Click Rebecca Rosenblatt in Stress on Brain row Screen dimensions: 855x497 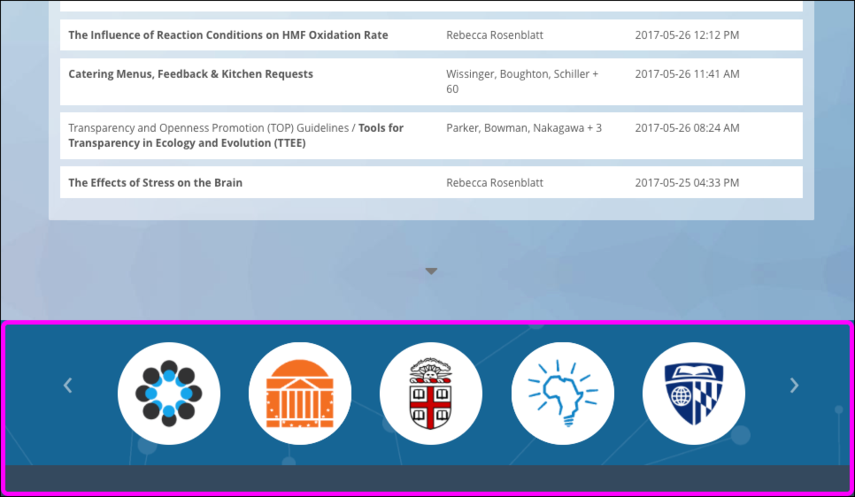[x=495, y=183]
